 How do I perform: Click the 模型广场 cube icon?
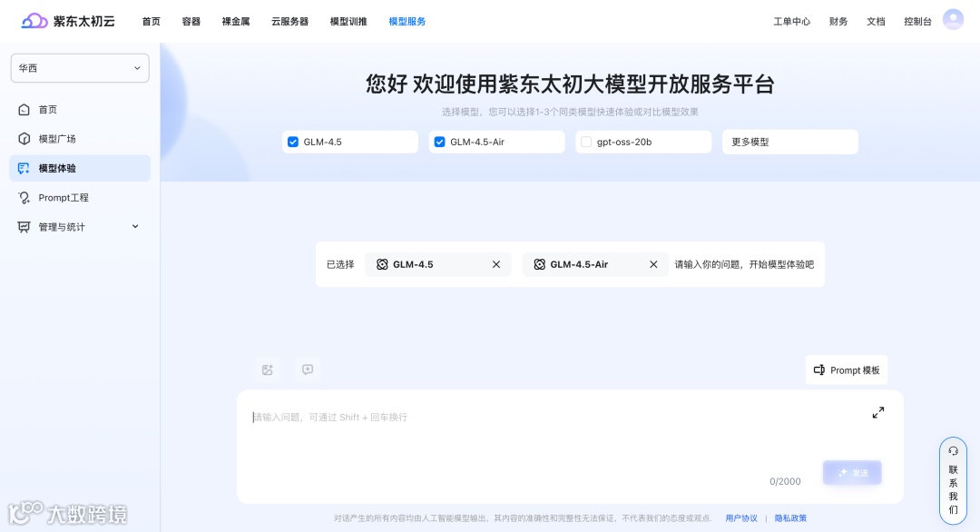(x=24, y=139)
